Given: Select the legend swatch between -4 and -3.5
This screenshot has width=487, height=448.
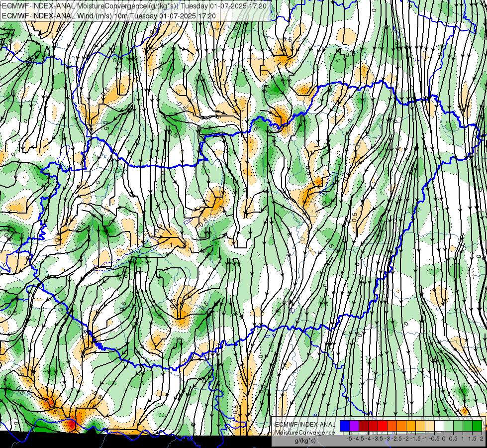Looking at the screenshot, I should (x=373, y=426).
